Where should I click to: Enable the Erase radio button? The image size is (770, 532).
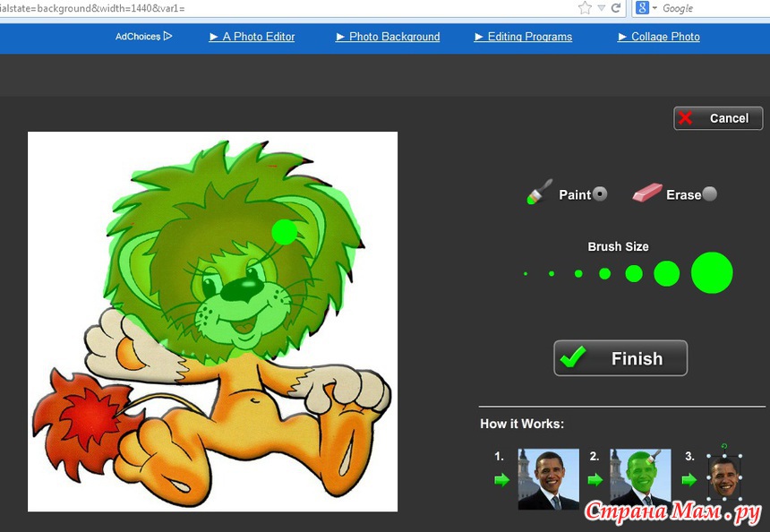[710, 194]
